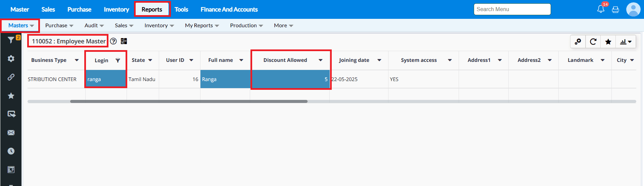Click the mail envelope sidebar icon
The height and width of the screenshot is (186, 644).
click(x=11, y=133)
